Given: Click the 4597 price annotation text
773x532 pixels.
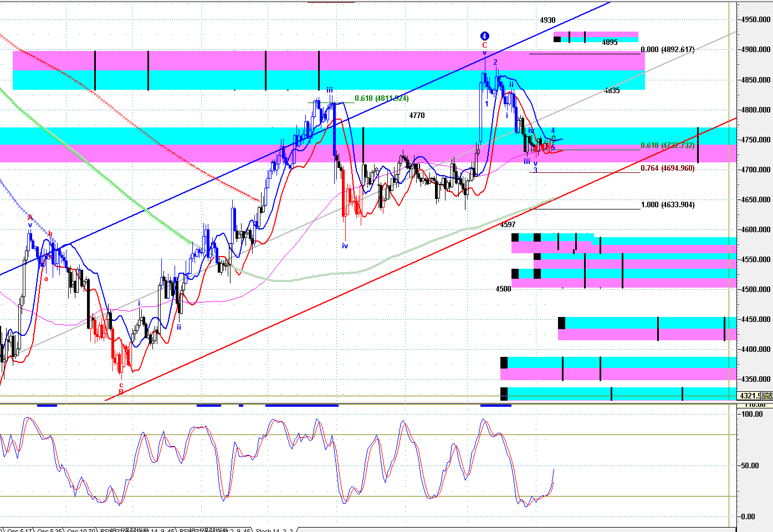Looking at the screenshot, I should tap(508, 224).
